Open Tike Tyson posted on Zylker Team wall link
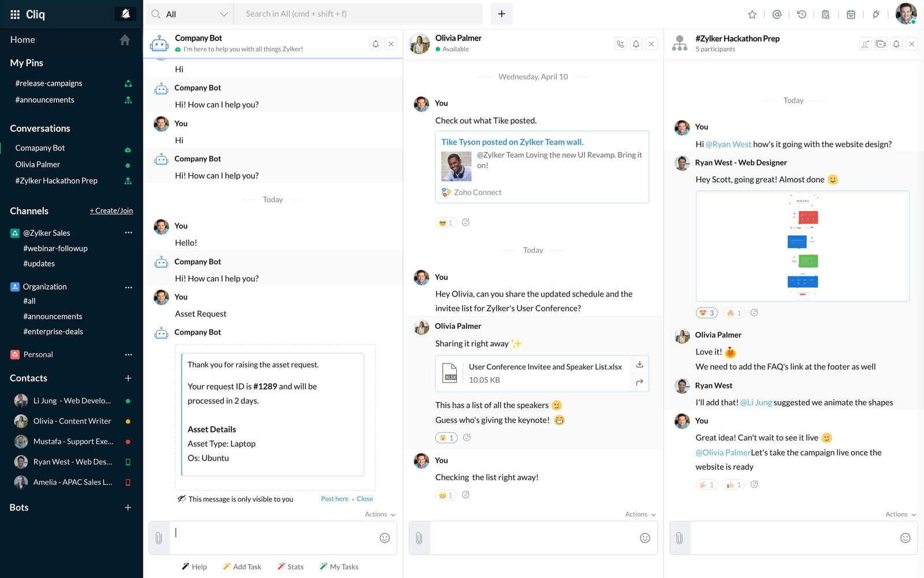Image resolution: width=924 pixels, height=578 pixels. pos(512,142)
